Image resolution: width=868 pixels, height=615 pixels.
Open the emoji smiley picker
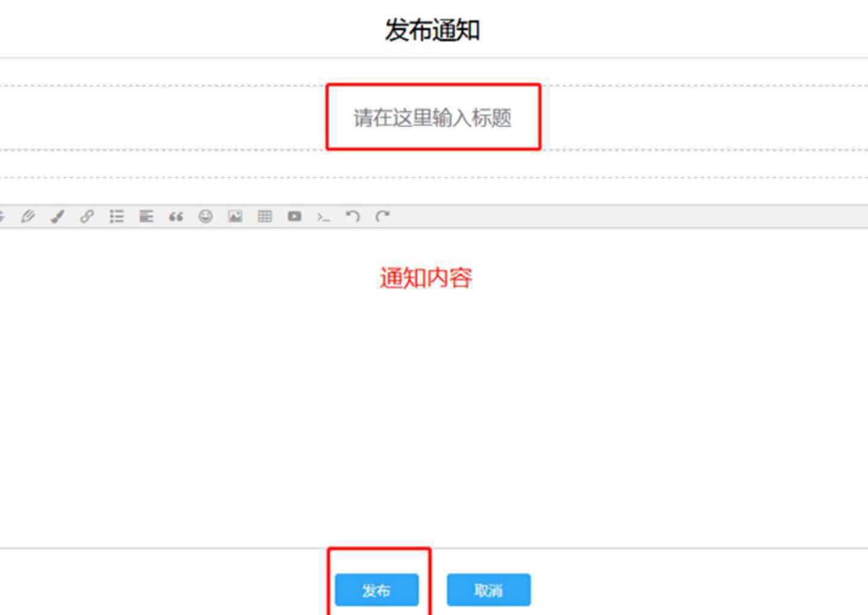[x=206, y=216]
